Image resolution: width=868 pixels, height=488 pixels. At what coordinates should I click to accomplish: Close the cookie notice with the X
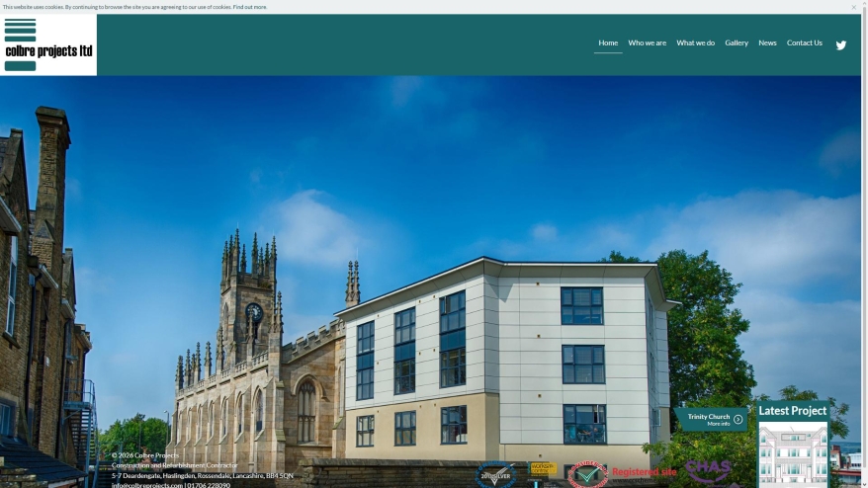point(853,7)
